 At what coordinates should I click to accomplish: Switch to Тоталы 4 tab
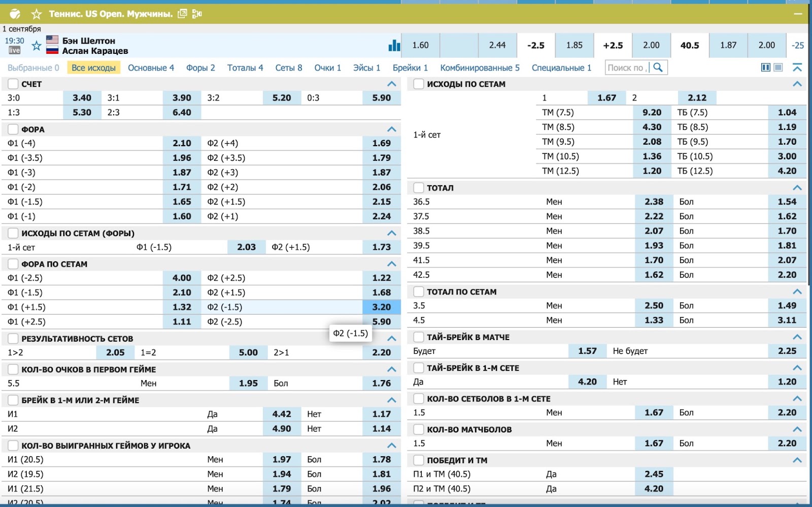[245, 67]
